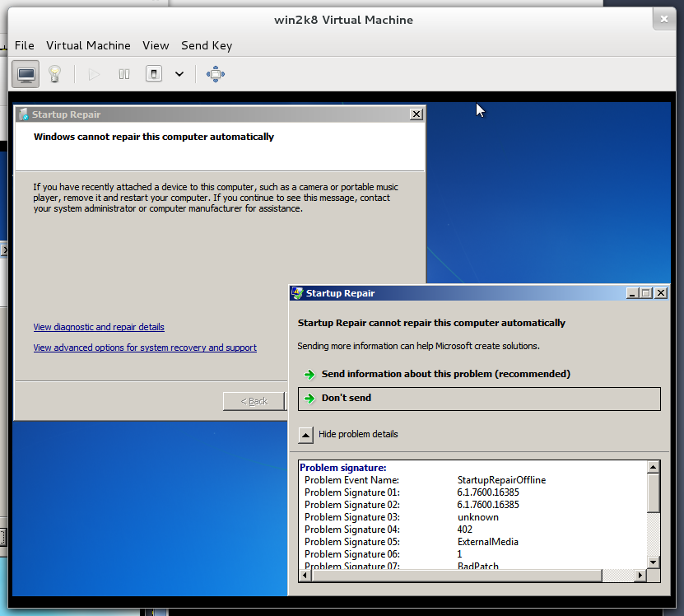Click scroll right arrow in problem details
The image size is (684, 616).
point(641,574)
